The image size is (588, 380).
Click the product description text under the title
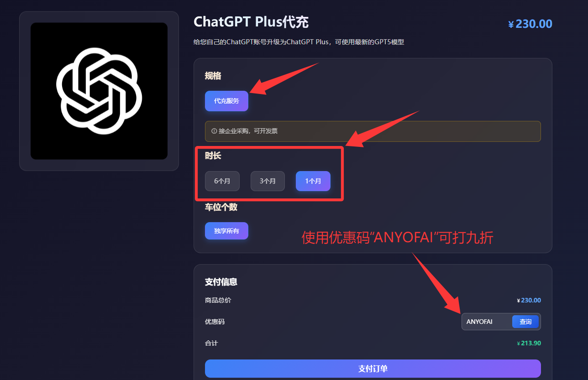click(x=299, y=42)
